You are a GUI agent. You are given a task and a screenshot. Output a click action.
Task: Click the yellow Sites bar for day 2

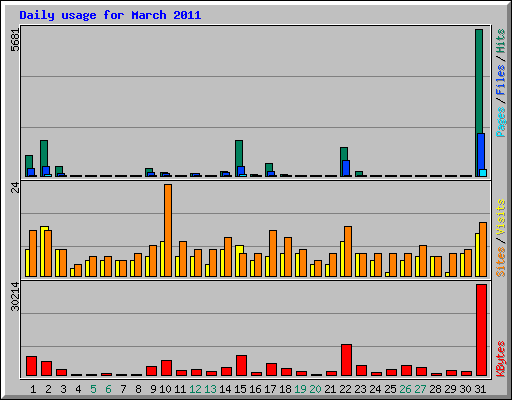(x=43, y=251)
